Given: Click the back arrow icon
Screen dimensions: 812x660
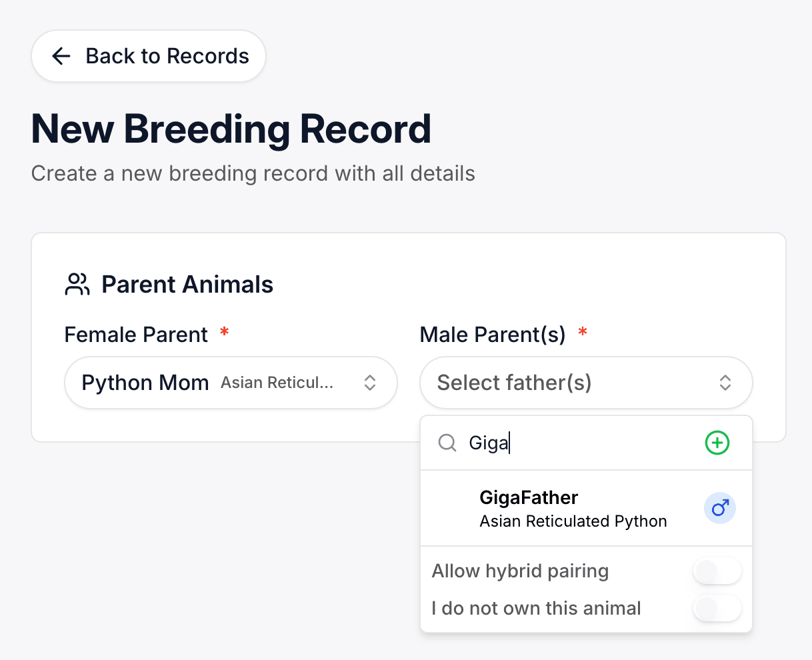Looking at the screenshot, I should pos(61,56).
